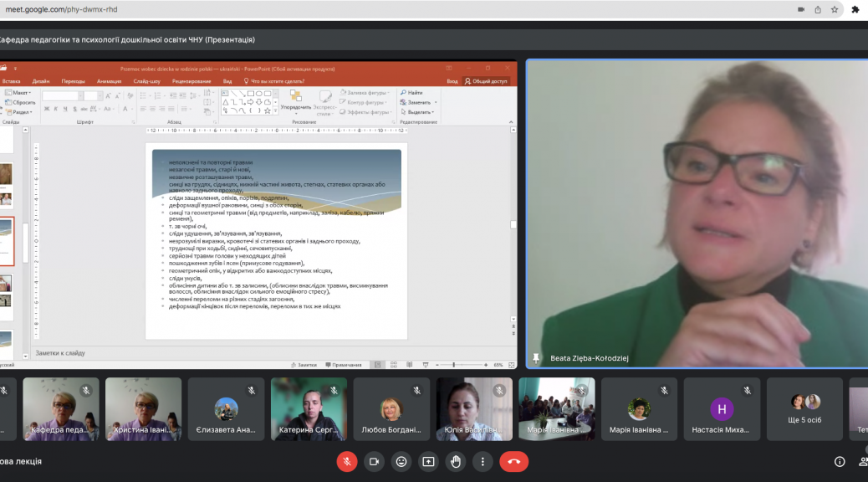The width and height of the screenshot is (868, 482).
Task: Click the Найти find button
Action: click(411, 93)
